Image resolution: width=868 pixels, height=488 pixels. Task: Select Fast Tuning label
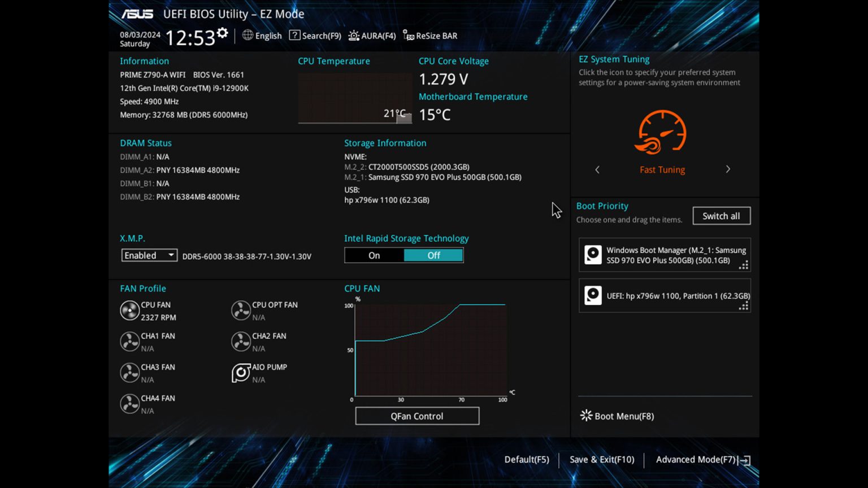pyautogui.click(x=662, y=169)
